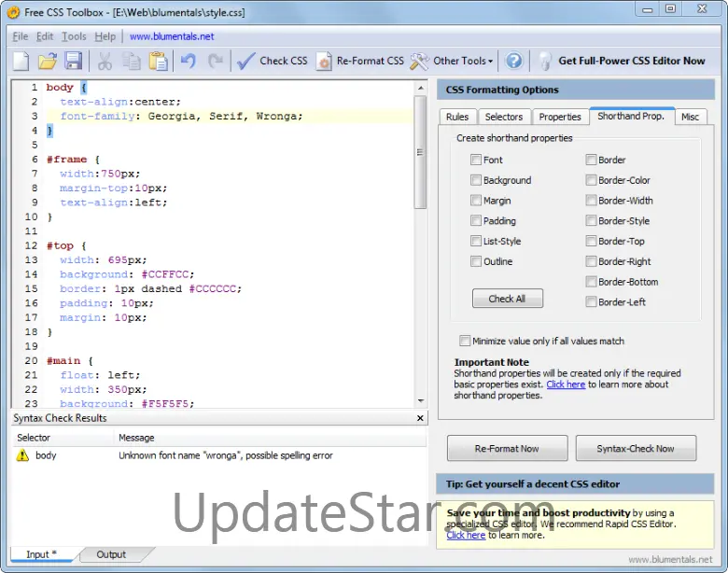Copy selection using the copy icon

click(x=132, y=61)
